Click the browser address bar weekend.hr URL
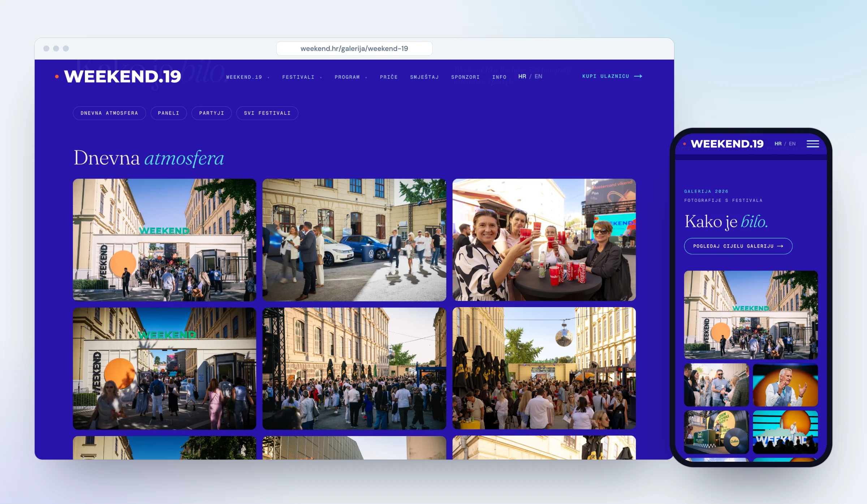The width and height of the screenshot is (867, 504). coord(354,48)
